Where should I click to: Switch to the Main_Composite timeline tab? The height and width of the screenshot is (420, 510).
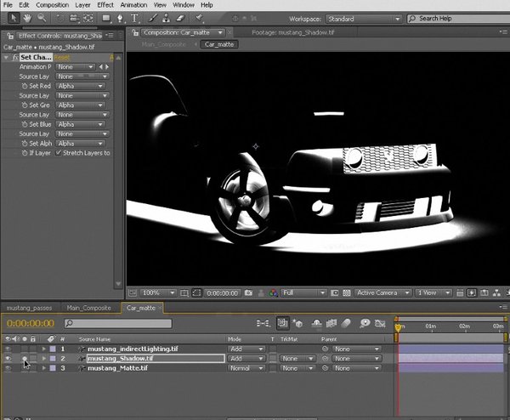coord(88,308)
